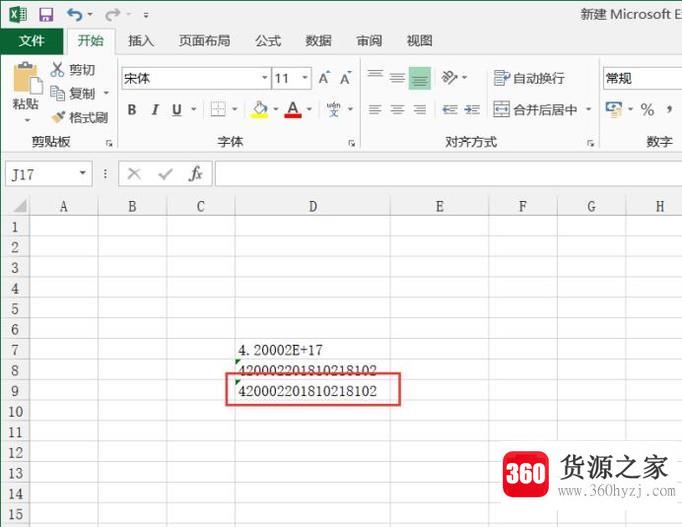Switch to the 公式 tab

pyautogui.click(x=268, y=41)
